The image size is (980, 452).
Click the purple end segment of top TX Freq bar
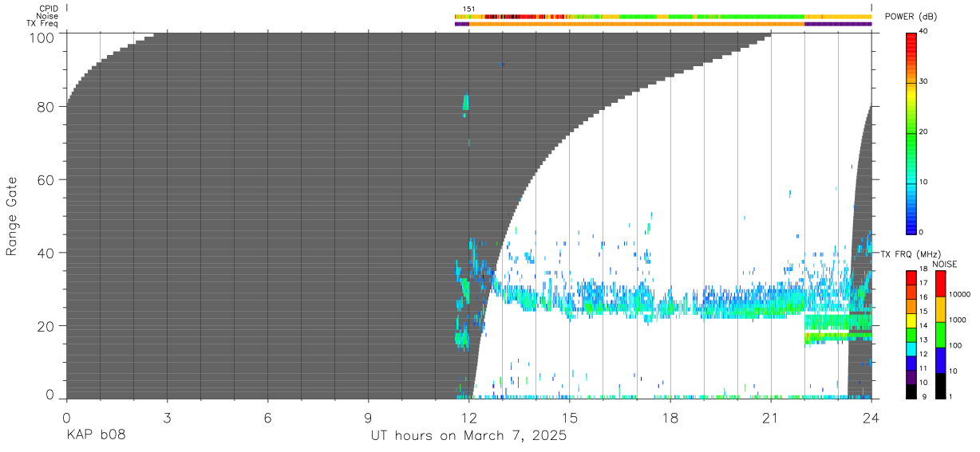click(838, 24)
